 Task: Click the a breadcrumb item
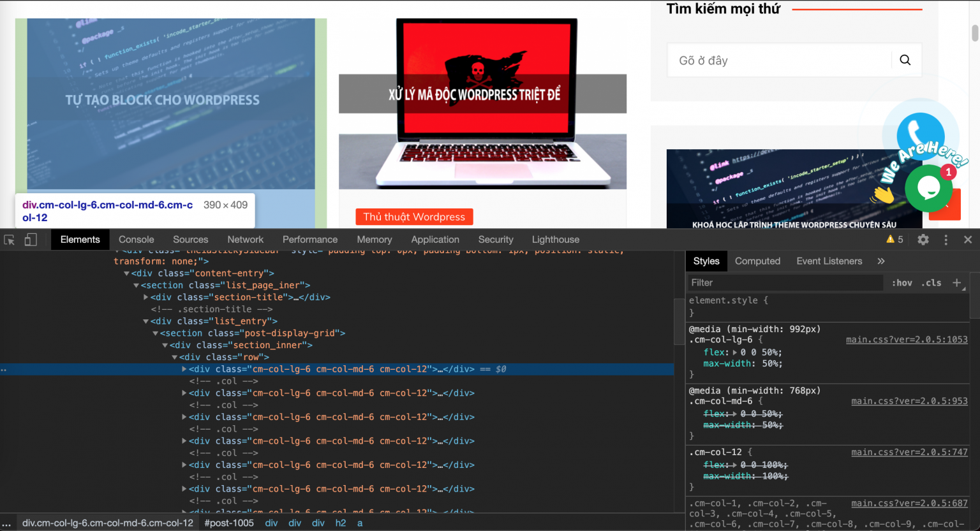360,523
